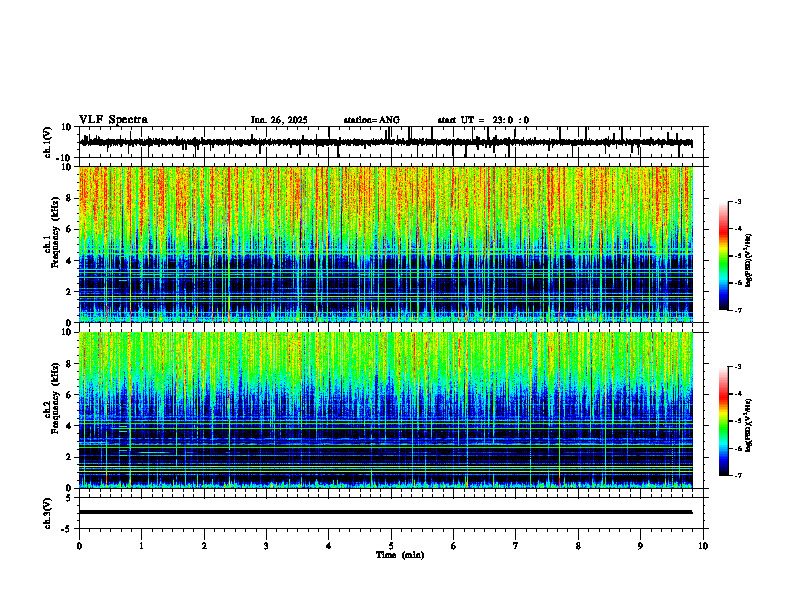Click time axis tick label "3"
Screen dimensions: 792x612
coord(266,546)
